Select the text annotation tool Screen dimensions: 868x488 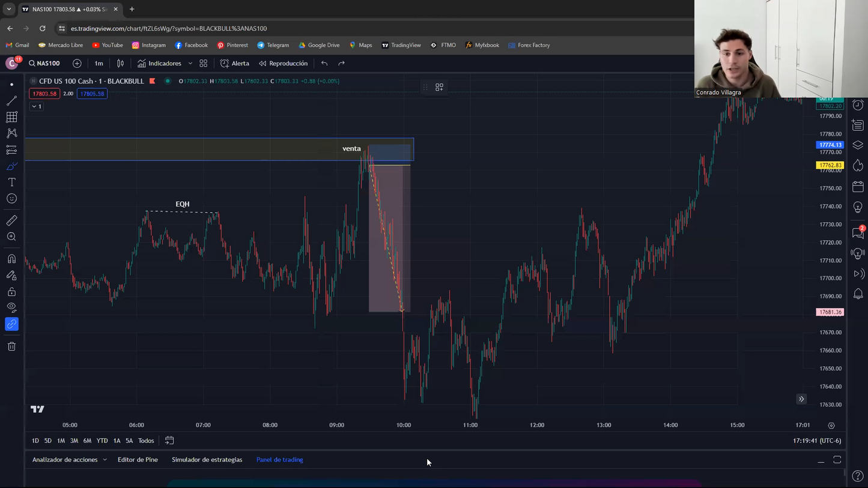click(x=11, y=182)
